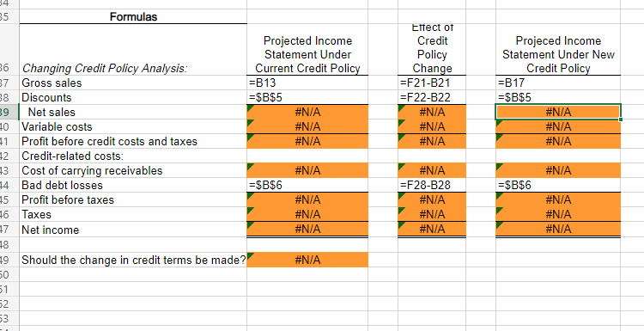Select the Formulas heading cell

coord(133,17)
